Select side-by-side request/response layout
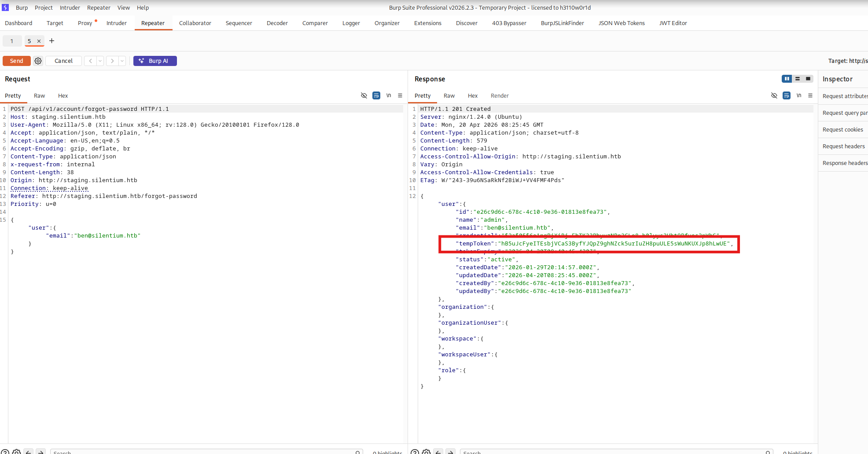Image resolution: width=868 pixels, height=454 pixels. pyautogui.click(x=787, y=79)
